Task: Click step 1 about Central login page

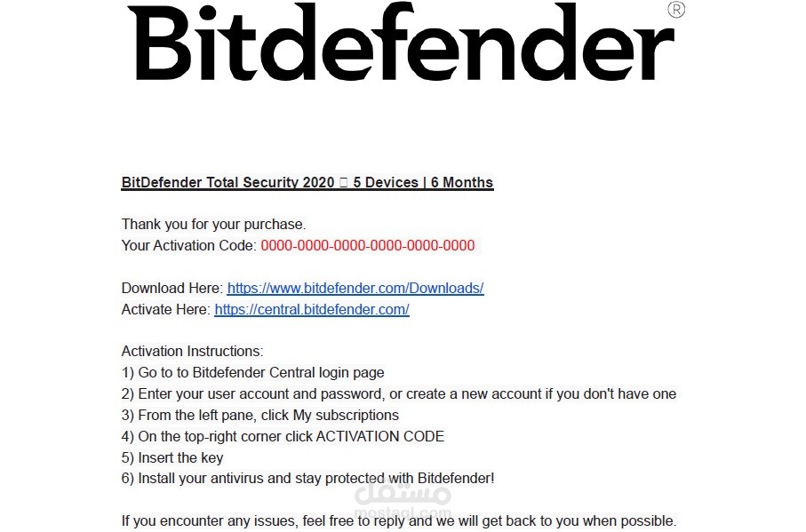Action: click(x=253, y=372)
